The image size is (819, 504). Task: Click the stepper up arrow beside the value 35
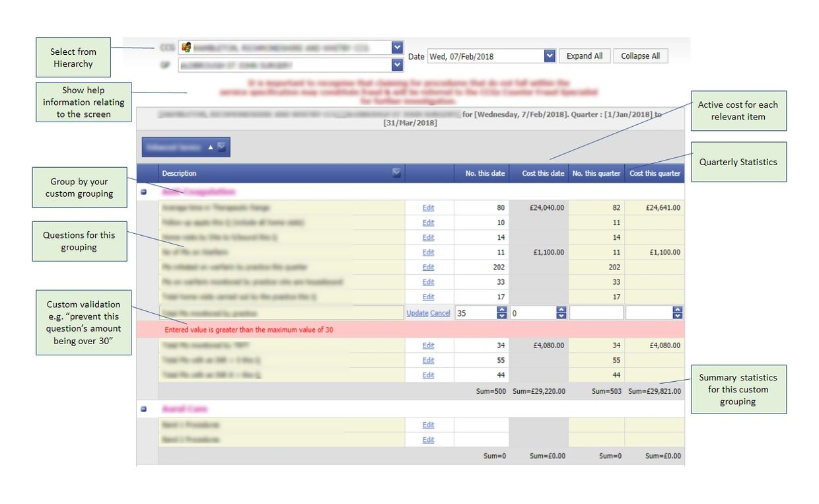tap(502, 310)
